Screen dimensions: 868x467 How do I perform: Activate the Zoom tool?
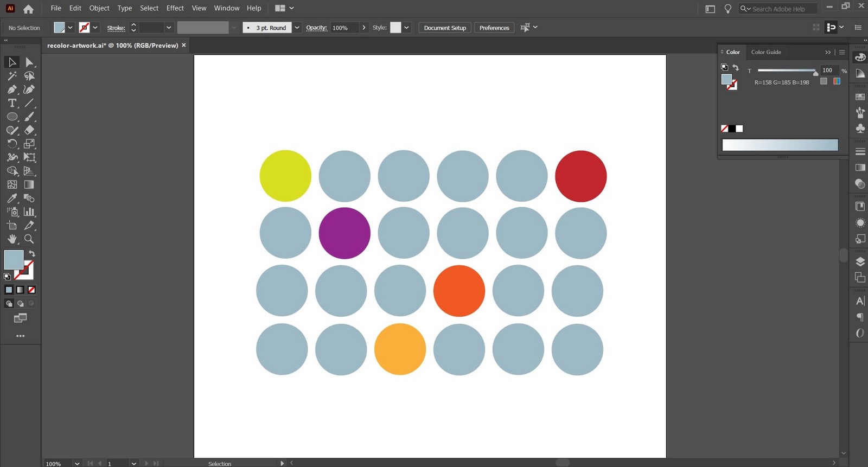pyautogui.click(x=29, y=239)
